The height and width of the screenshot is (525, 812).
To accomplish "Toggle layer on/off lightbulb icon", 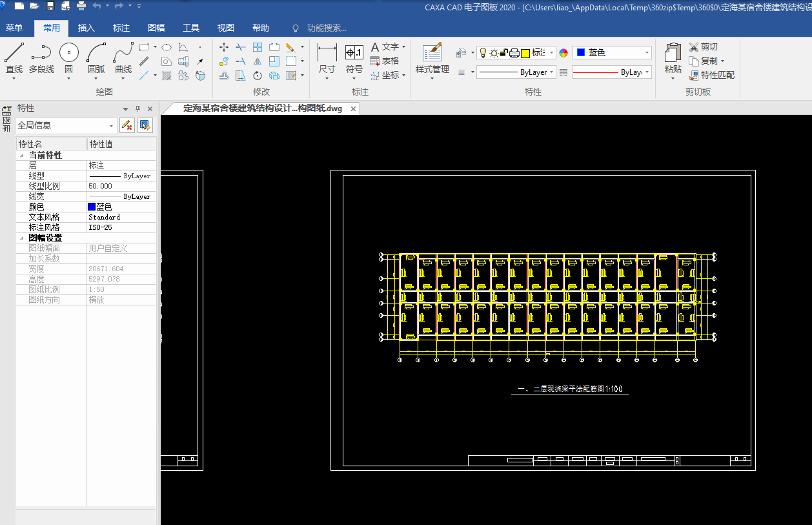I will point(483,53).
